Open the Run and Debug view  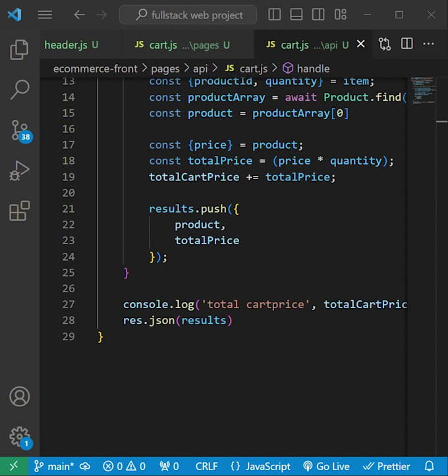[19, 171]
